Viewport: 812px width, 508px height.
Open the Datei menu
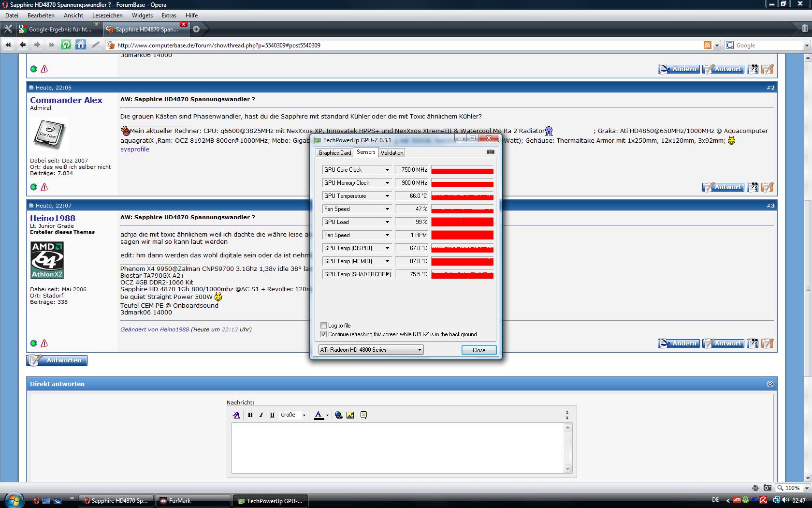click(x=12, y=15)
